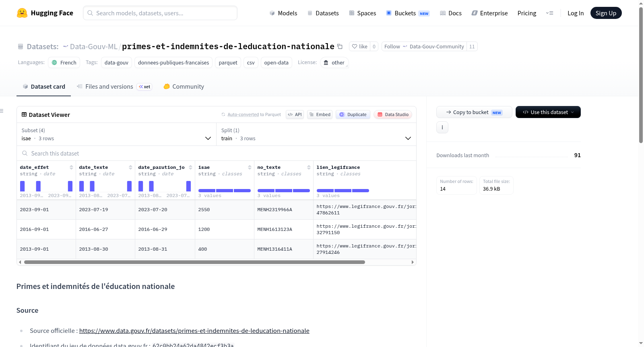Click the table scrollbar left arrow
The width and height of the screenshot is (644, 347).
[x=20, y=262]
